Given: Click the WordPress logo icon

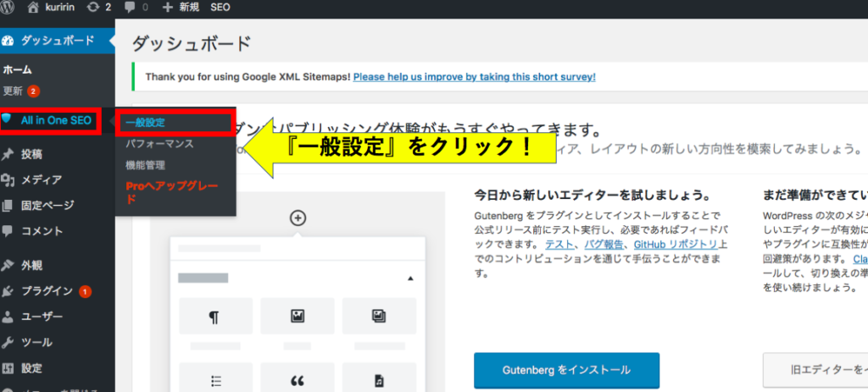Looking at the screenshot, I should 7,7.
